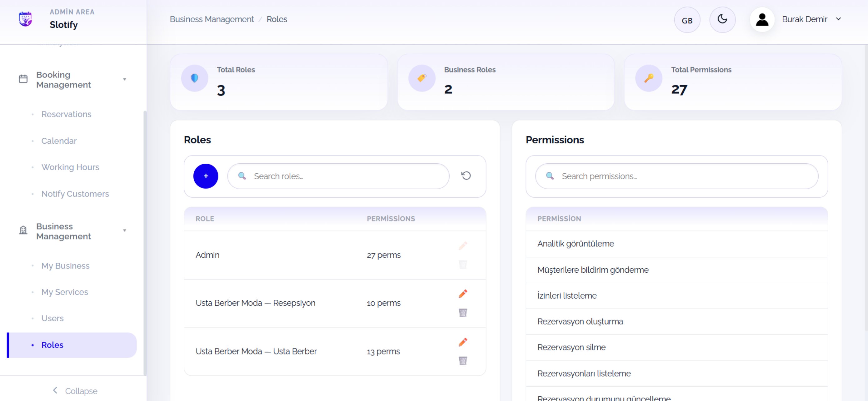This screenshot has height=401, width=868.
Task: Click the disabled edit pencil for Admin
Action: pos(463,246)
